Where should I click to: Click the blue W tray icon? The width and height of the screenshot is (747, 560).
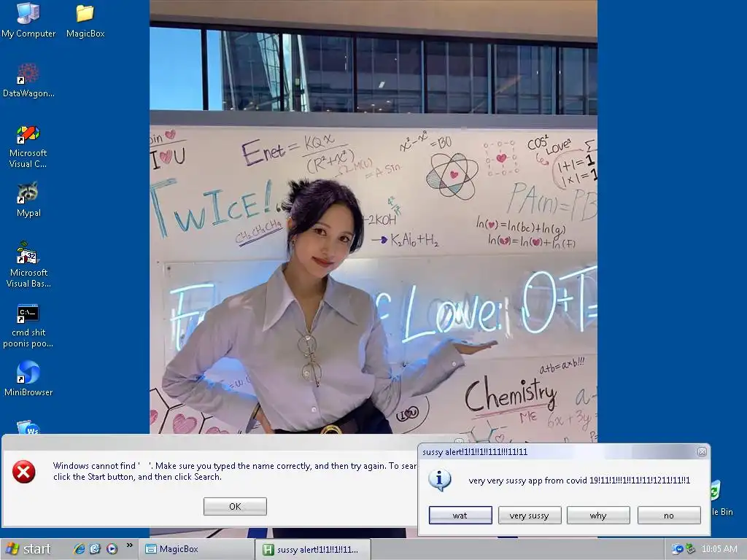pos(677,549)
